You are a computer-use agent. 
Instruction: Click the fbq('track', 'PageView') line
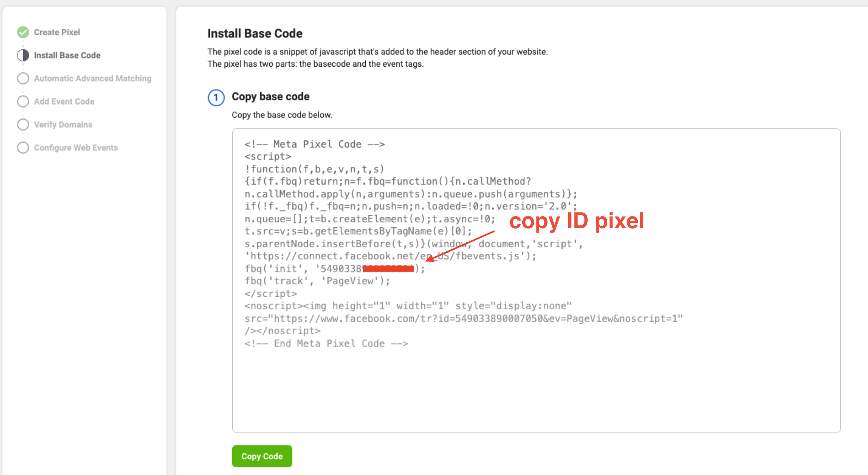pos(317,281)
